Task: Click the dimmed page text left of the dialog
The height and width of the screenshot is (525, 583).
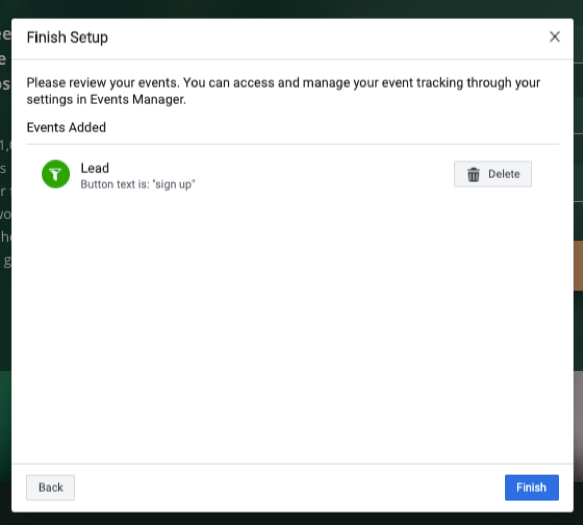Action: pyautogui.click(x=5, y=149)
